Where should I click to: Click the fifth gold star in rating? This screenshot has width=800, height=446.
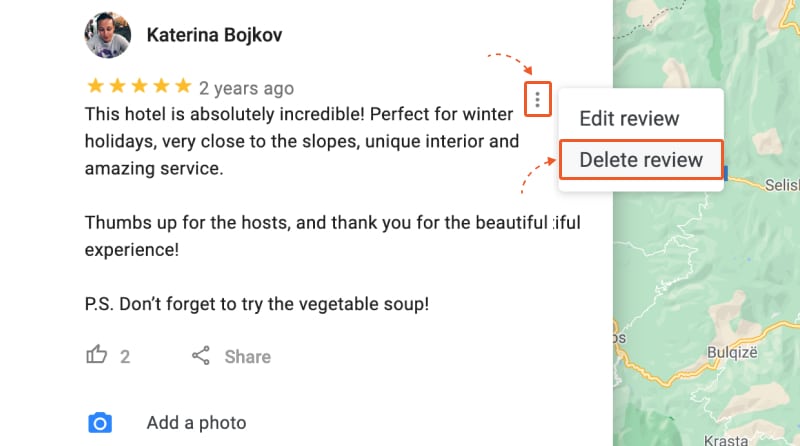tap(183, 87)
